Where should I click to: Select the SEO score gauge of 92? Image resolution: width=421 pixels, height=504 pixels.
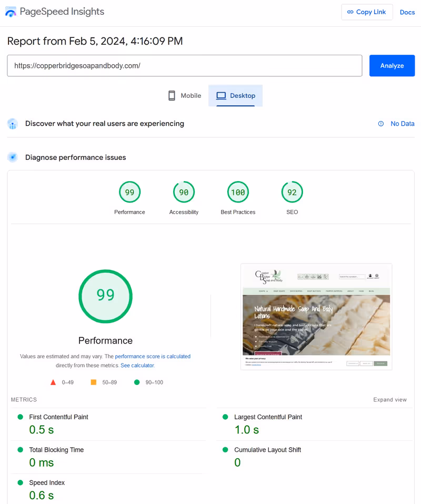click(x=292, y=193)
